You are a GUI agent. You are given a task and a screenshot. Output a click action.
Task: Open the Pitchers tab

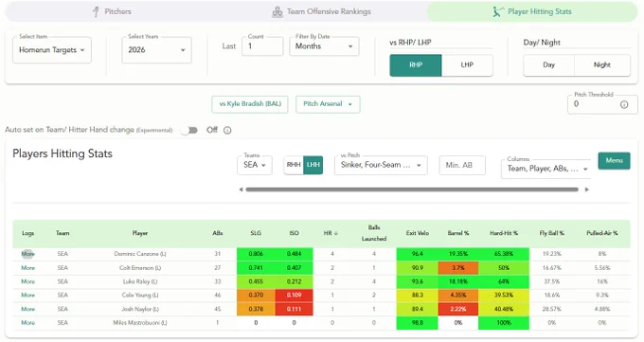tap(112, 11)
